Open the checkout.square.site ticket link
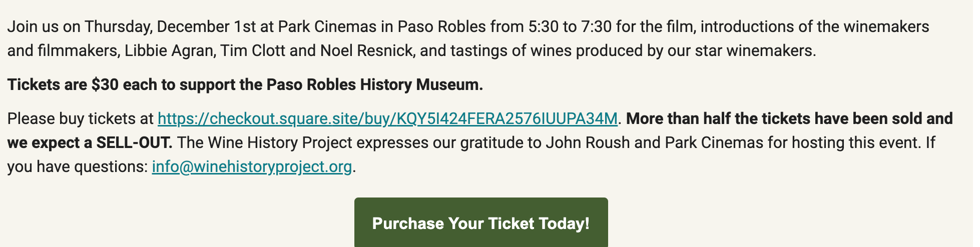This screenshot has width=980, height=247. pyautogui.click(x=387, y=118)
